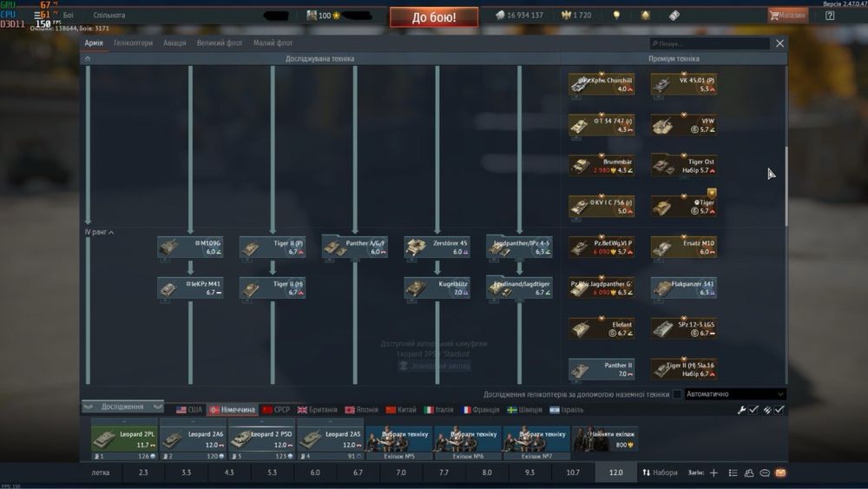Switch to the Авіація tab
Viewport: 868px width, 489px height.
(x=174, y=43)
